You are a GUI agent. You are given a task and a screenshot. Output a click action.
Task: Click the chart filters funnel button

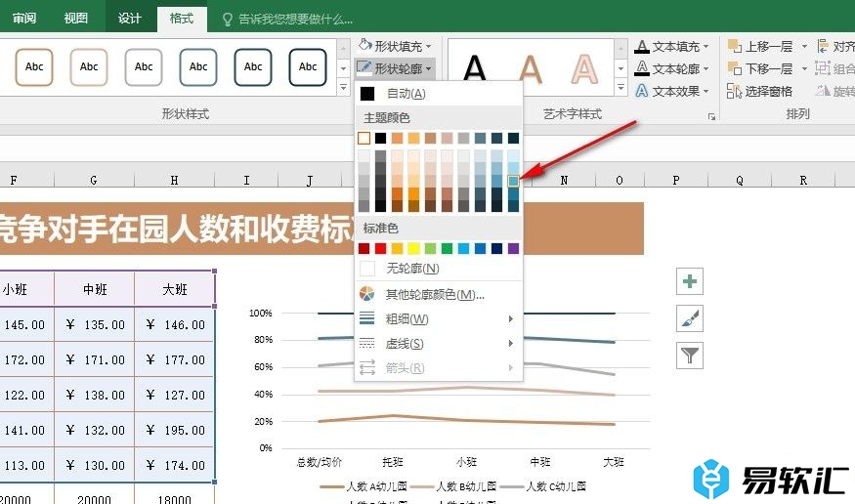click(690, 356)
